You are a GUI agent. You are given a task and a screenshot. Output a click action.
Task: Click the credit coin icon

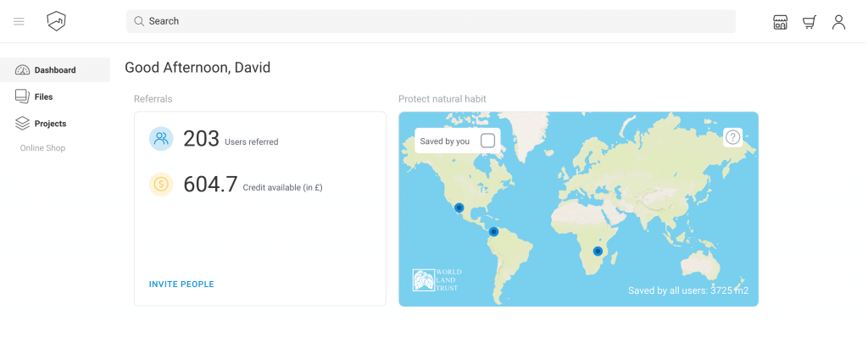pos(161,185)
